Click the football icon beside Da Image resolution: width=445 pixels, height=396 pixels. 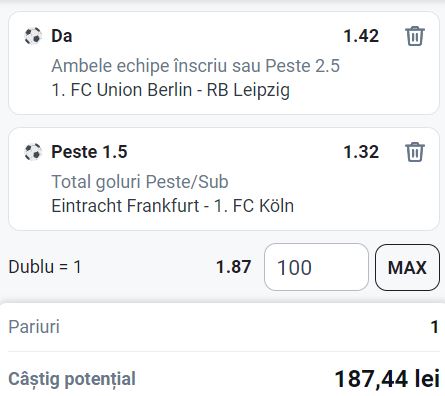33,36
